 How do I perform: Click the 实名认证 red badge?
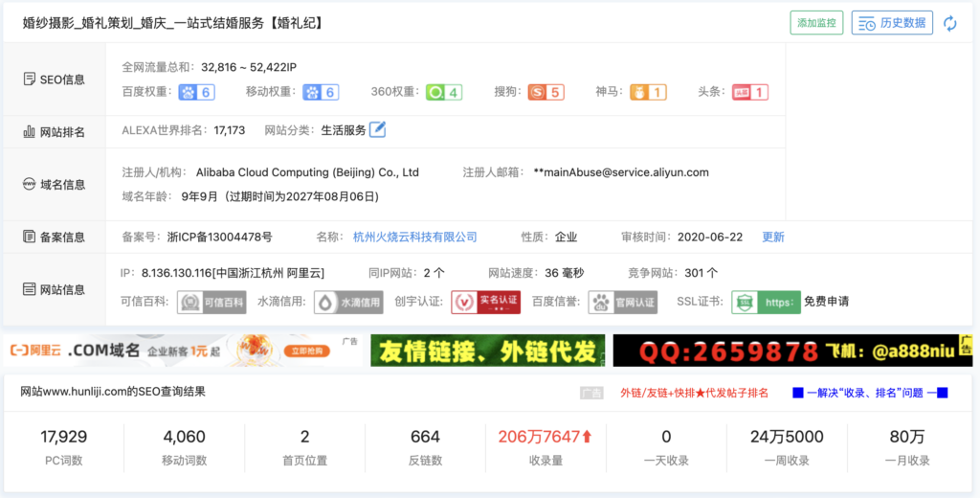pos(485,303)
